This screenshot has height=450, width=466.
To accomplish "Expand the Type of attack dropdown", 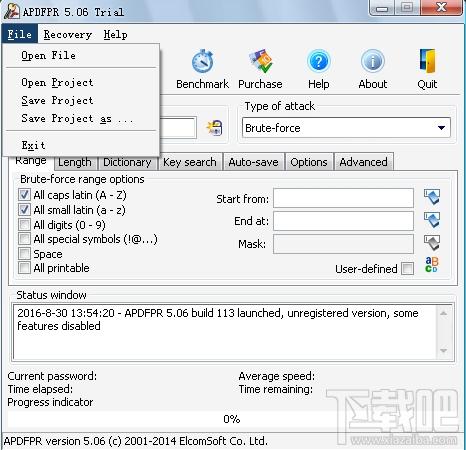I will (x=441, y=128).
